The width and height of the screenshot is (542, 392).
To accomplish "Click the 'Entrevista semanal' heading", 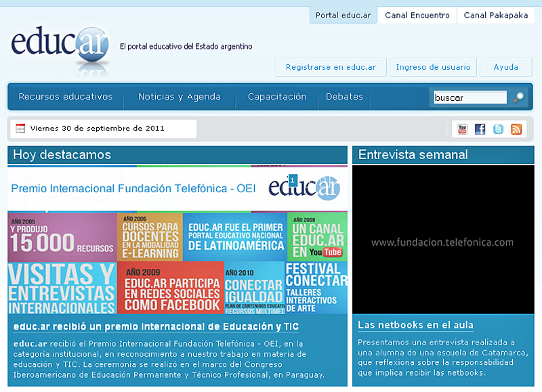I will point(413,155).
